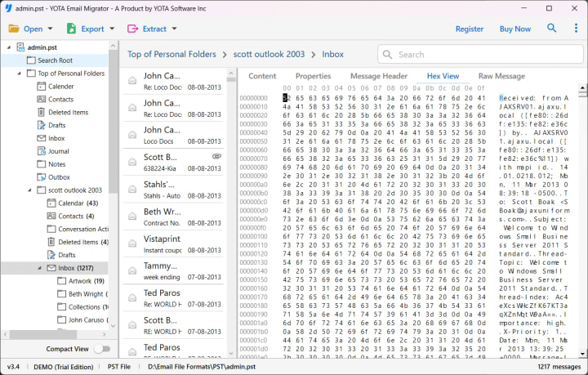Open the John Caruso subfolder icon
The width and height of the screenshot is (588, 375).
tap(61, 320)
